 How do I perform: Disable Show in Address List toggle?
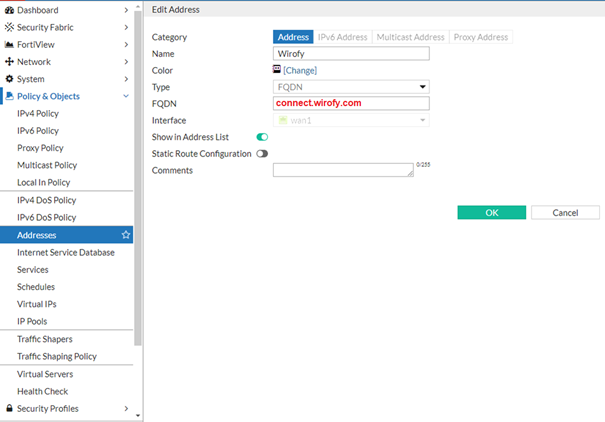[x=263, y=137]
